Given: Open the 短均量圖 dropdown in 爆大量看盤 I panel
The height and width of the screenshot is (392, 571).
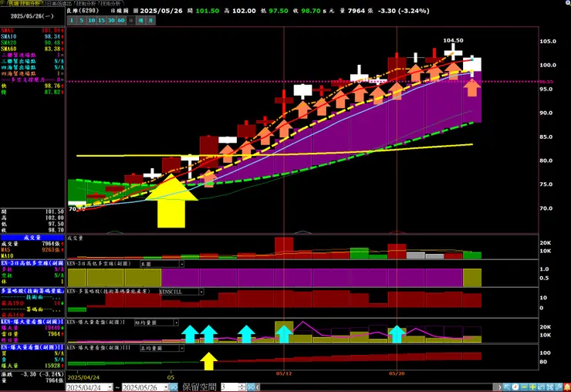Looking at the screenshot, I should point(157,323).
